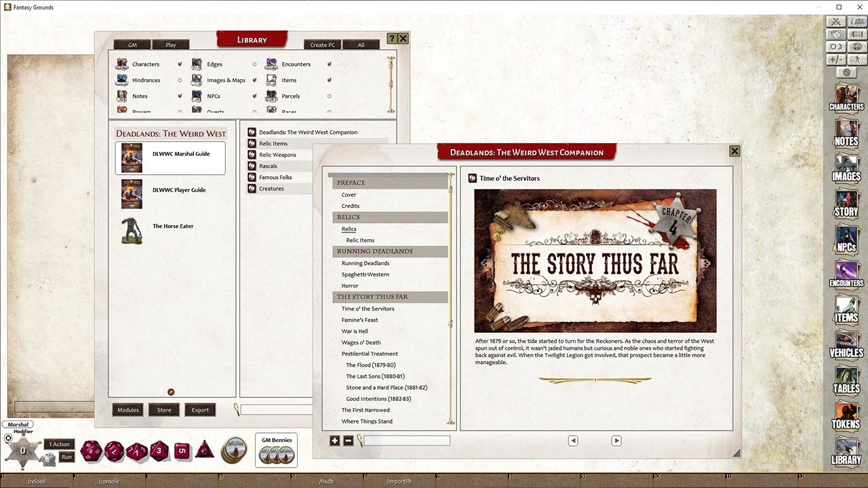The width and height of the screenshot is (868, 488).
Task: Open the Calendar day/night icon
Action: [x=836, y=47]
